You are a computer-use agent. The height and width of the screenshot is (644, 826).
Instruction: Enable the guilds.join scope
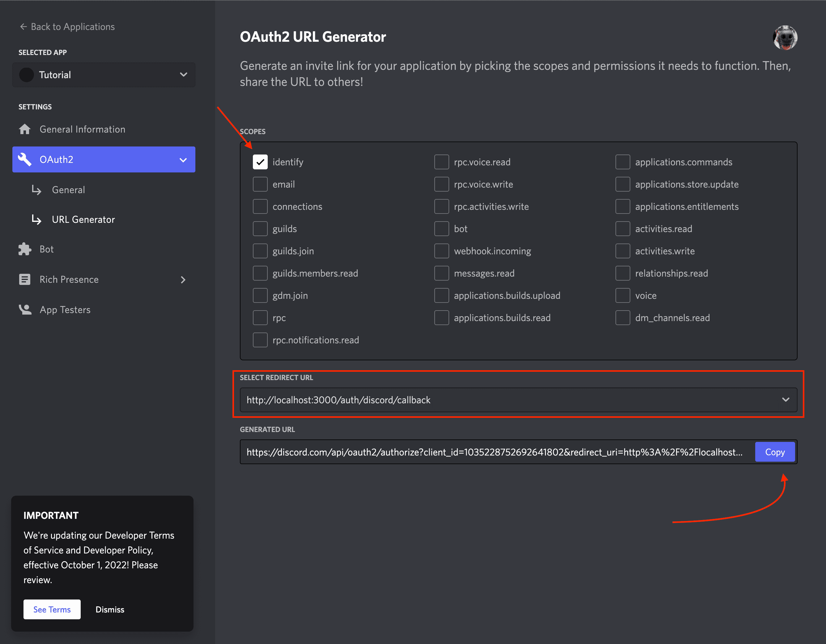(260, 251)
